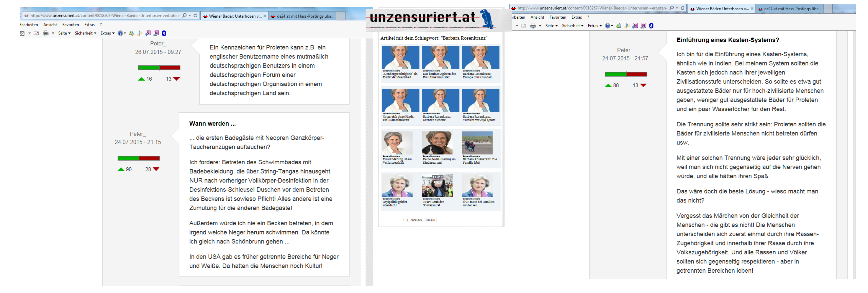Downvote the comment showing 28 red votes

click(x=156, y=169)
